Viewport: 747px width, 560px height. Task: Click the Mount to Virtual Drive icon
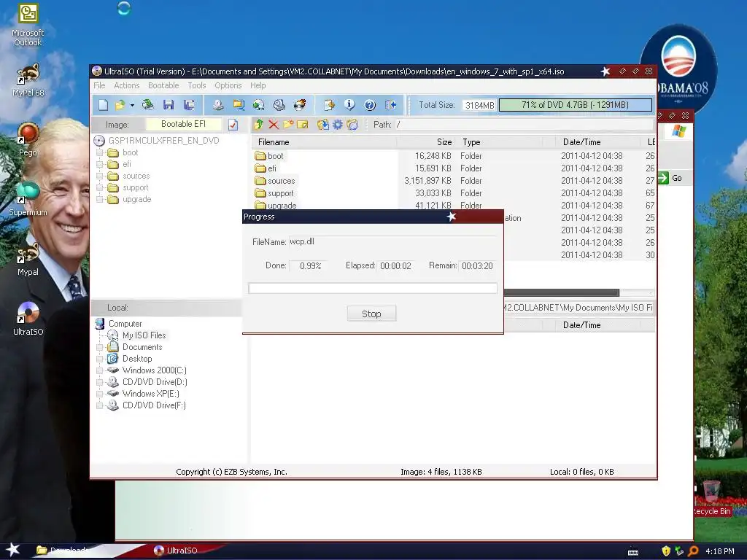(x=279, y=105)
